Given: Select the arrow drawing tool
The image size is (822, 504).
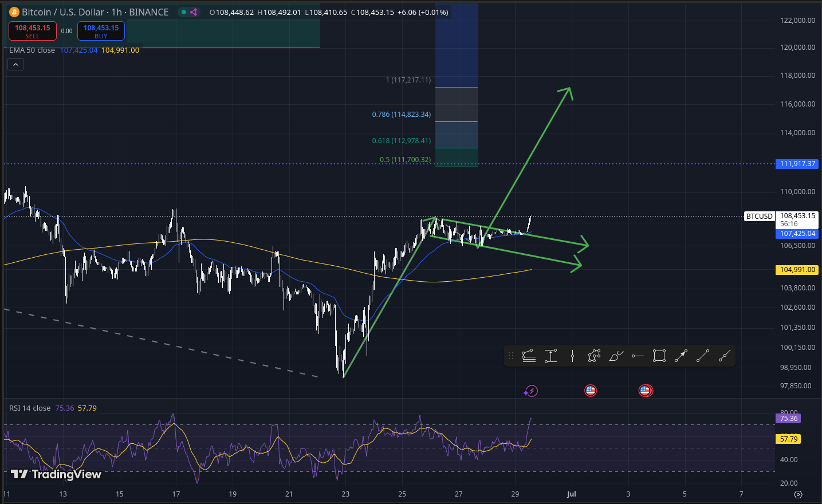Looking at the screenshot, I should pyautogui.click(x=681, y=356).
